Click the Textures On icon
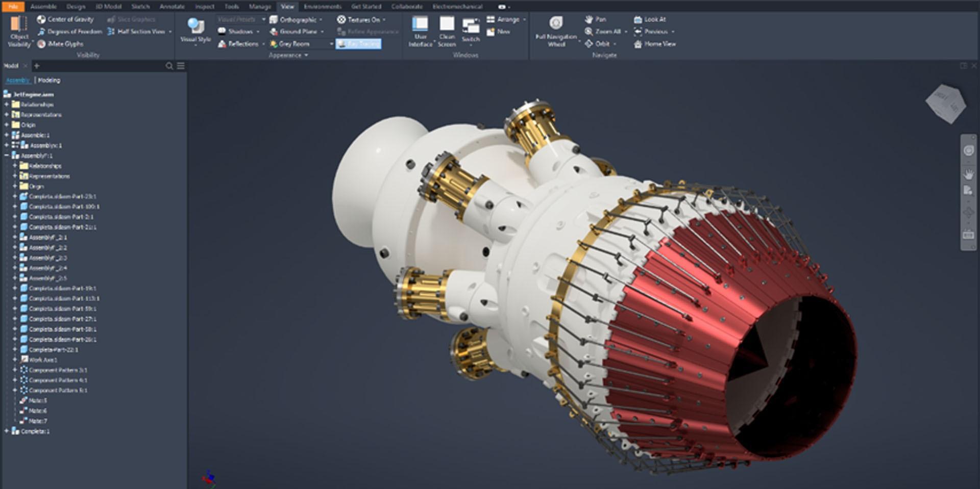 (341, 19)
